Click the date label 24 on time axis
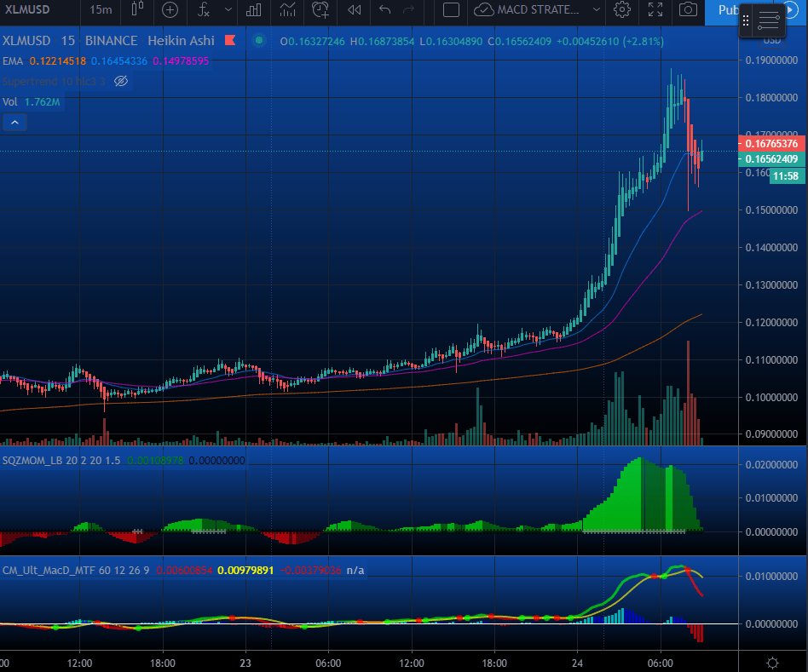Screen dimensions: 808x672 coord(577,663)
